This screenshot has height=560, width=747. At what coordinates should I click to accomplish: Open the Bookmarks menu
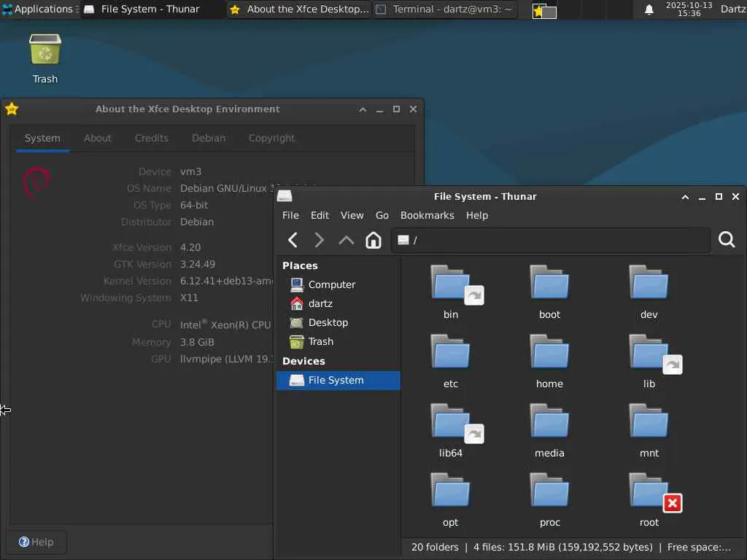tap(427, 215)
